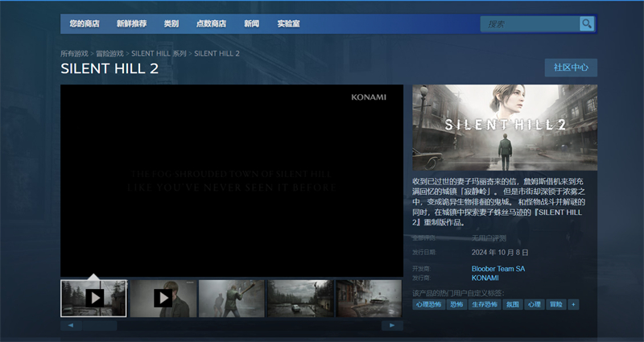Screen dimensions: 644x342
Task: Open 点数商店 tab
Action: [x=211, y=24]
